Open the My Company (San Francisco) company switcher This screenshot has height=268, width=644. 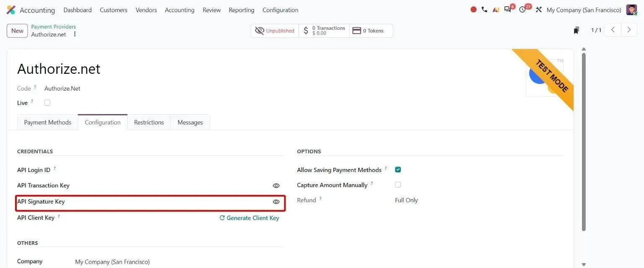pyautogui.click(x=584, y=10)
